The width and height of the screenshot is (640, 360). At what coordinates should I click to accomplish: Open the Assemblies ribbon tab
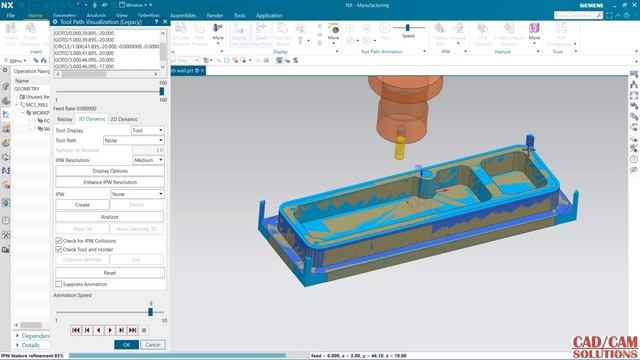click(183, 16)
